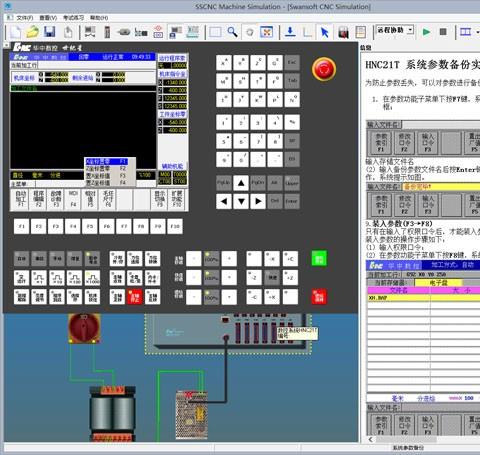This screenshot has height=455, width=480.
Task: Click the green cycle start button
Action: (319, 259)
